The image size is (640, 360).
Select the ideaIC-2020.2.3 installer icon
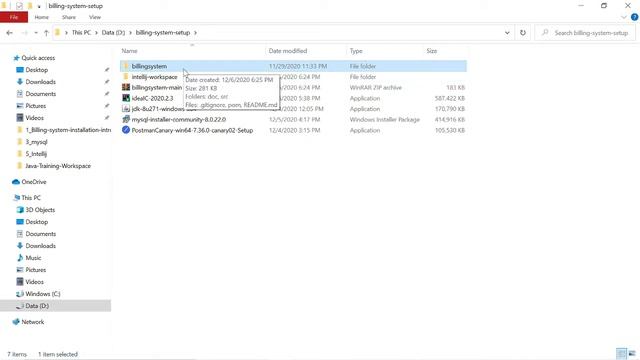[x=126, y=98]
